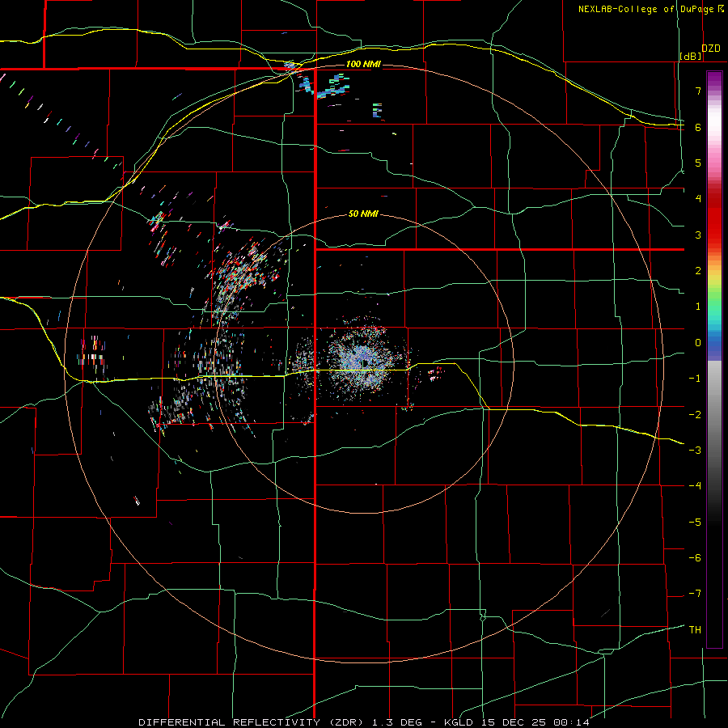The width and height of the screenshot is (728, 728).
Task: Click the KGLD radar site at the rings' center
Action: pyautogui.click(x=363, y=363)
